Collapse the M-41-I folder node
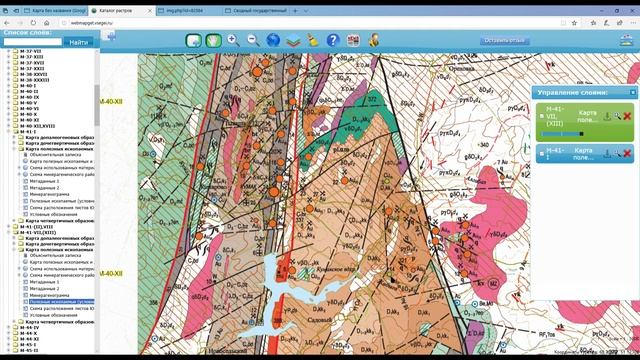 [x=9, y=132]
